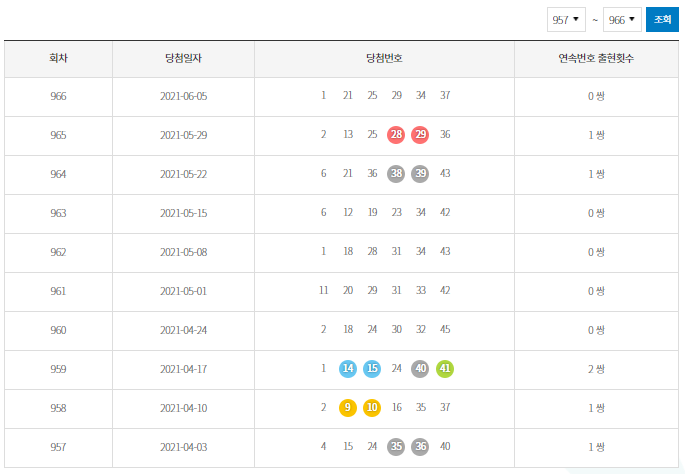Image resolution: width=685 pixels, height=474 pixels.
Task: Click the gray ball 39 in round 964
Action: (x=420, y=174)
